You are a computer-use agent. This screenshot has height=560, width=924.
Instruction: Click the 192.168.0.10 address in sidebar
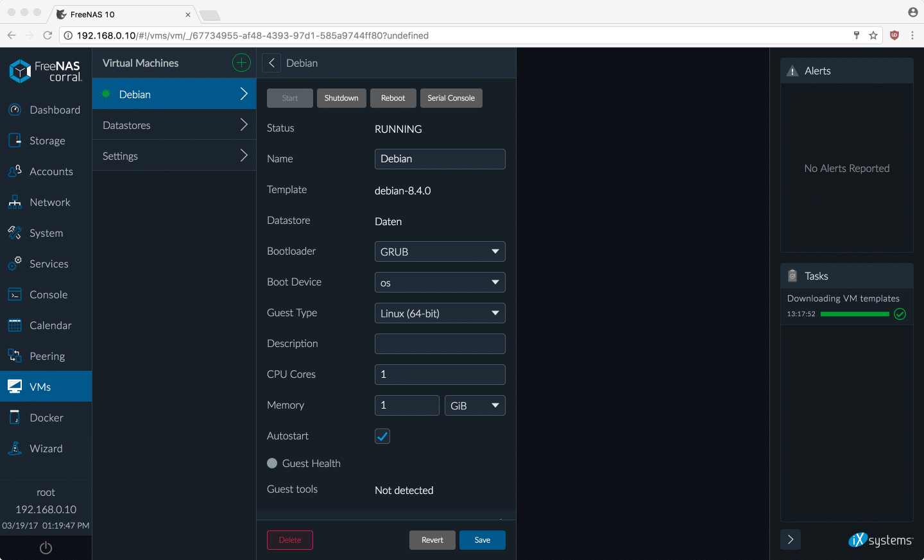pyautogui.click(x=46, y=509)
